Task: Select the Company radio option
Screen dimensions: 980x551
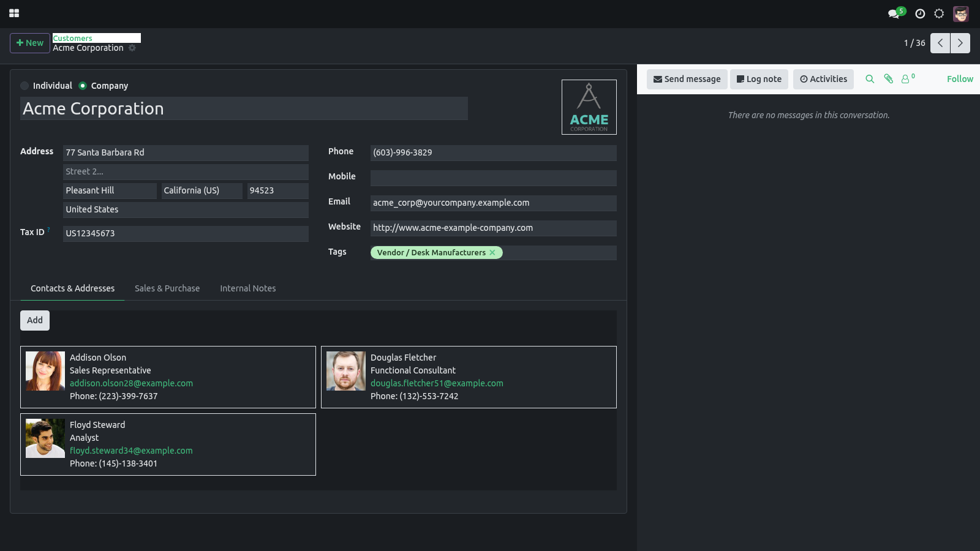Action: 83,86
